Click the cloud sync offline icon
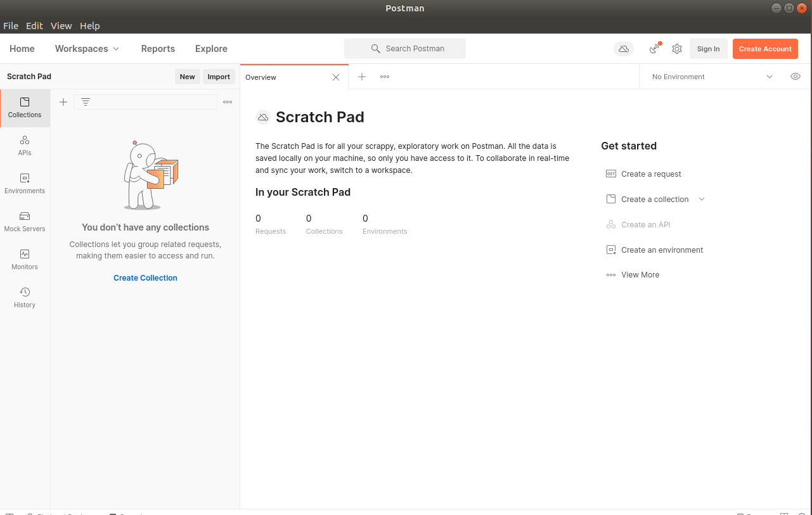 point(624,49)
